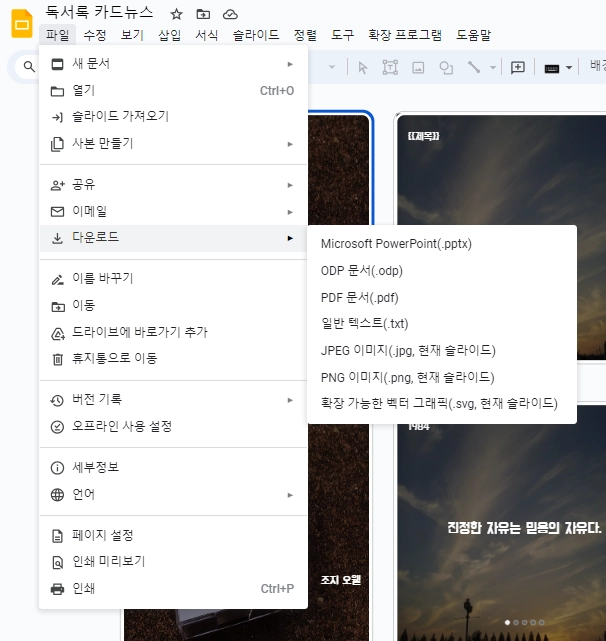Add a comment using toolbar icon
Screen dimensions: 606x641
pyautogui.click(x=518, y=67)
